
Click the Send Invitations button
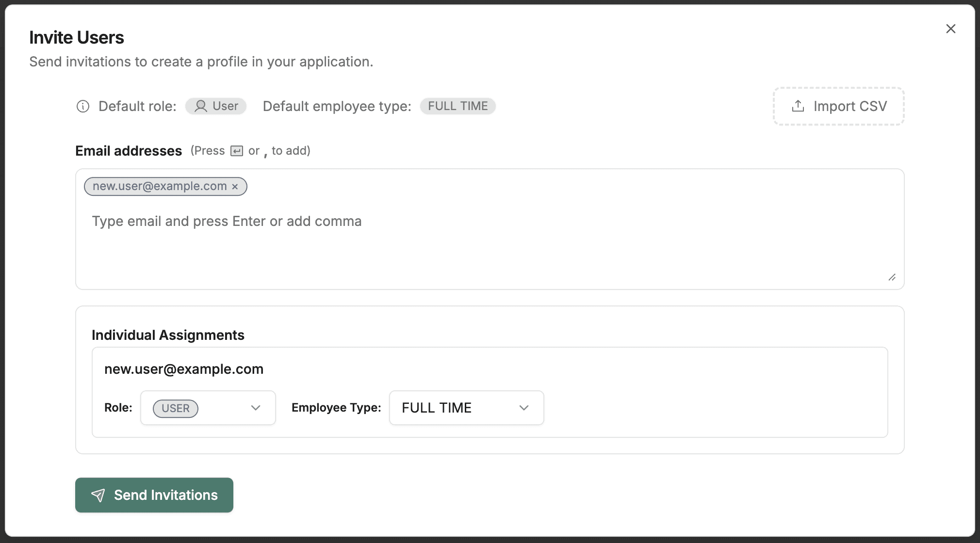(154, 495)
